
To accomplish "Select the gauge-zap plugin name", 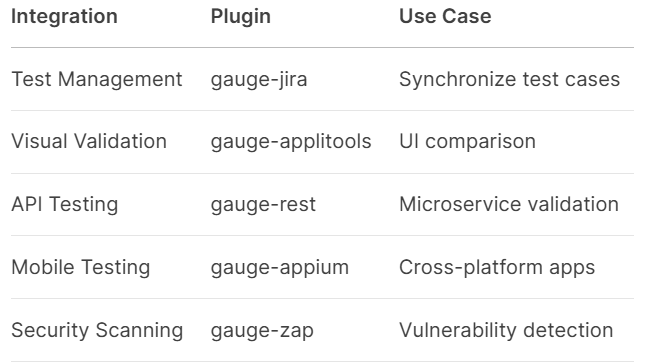I will tap(262, 331).
